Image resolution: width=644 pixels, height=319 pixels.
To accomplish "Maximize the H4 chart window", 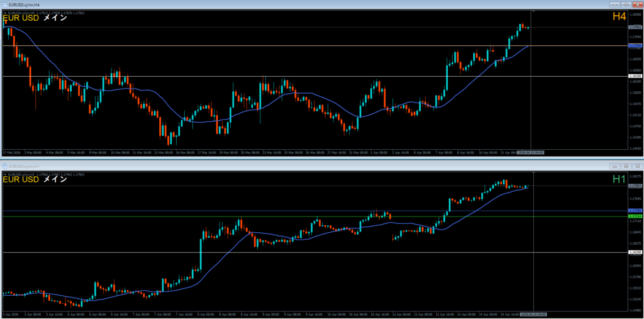I will click(x=626, y=4).
